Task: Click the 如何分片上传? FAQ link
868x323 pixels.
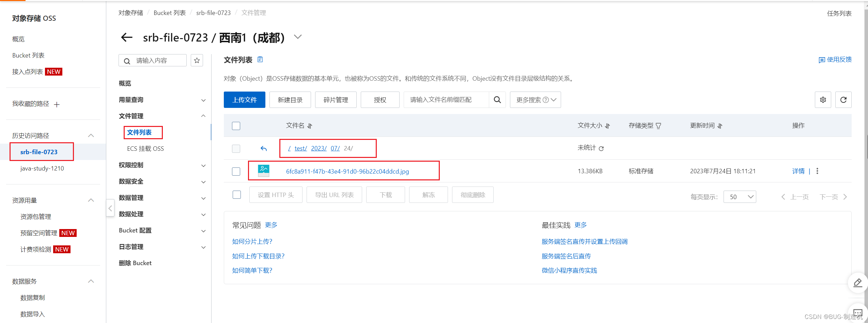Action: coord(252,242)
